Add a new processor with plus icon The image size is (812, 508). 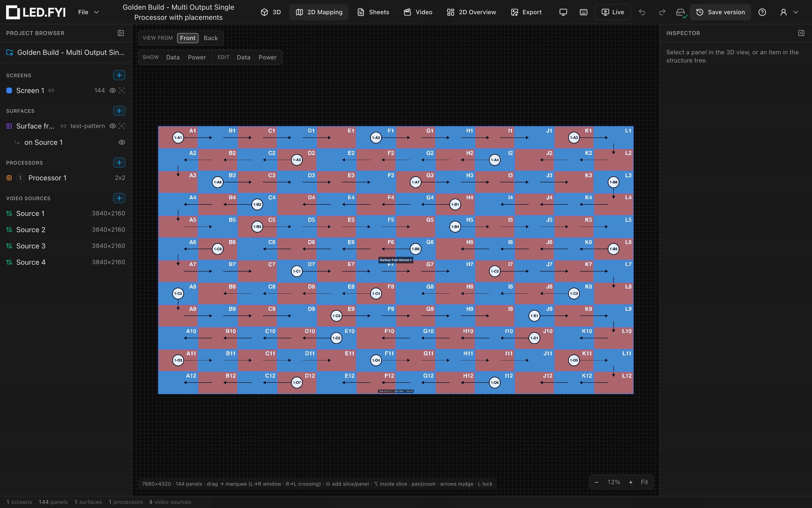119,163
